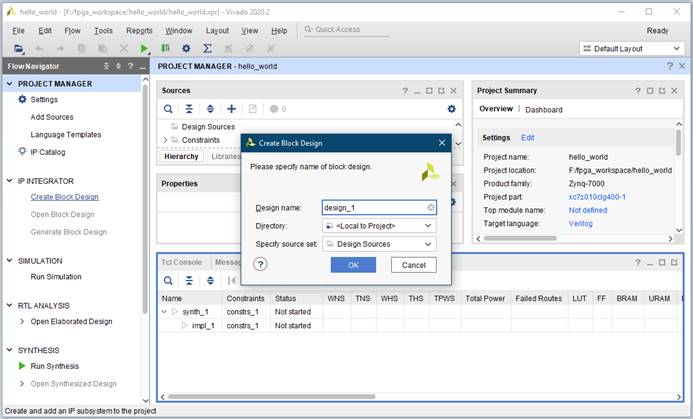Image resolution: width=693 pixels, height=419 pixels.
Task: Open the Directory dropdown
Action: (x=379, y=226)
